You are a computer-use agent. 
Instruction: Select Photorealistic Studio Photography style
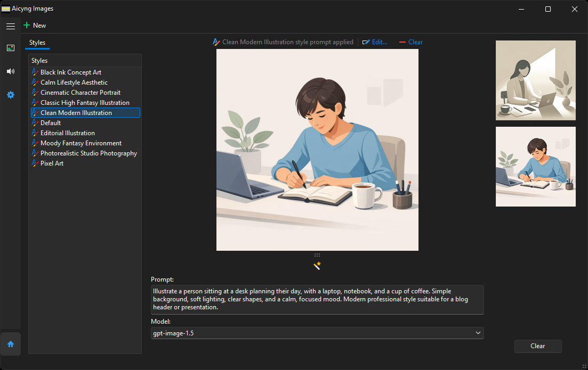88,153
